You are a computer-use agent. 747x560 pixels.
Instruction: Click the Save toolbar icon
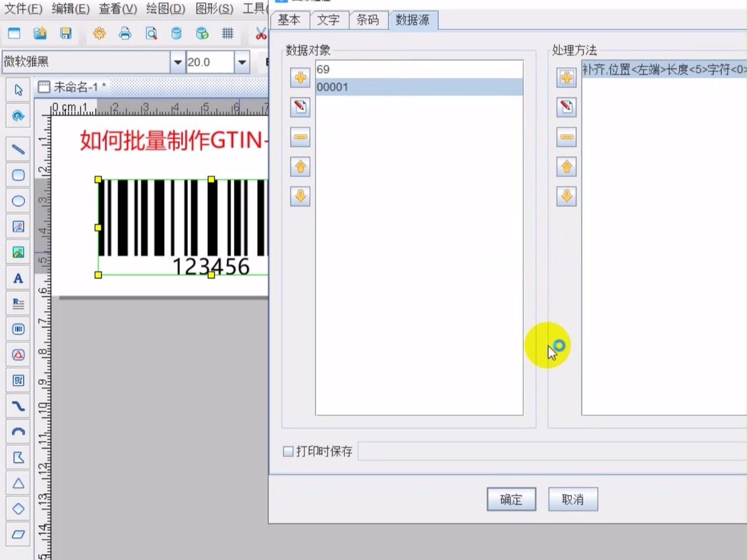[66, 33]
